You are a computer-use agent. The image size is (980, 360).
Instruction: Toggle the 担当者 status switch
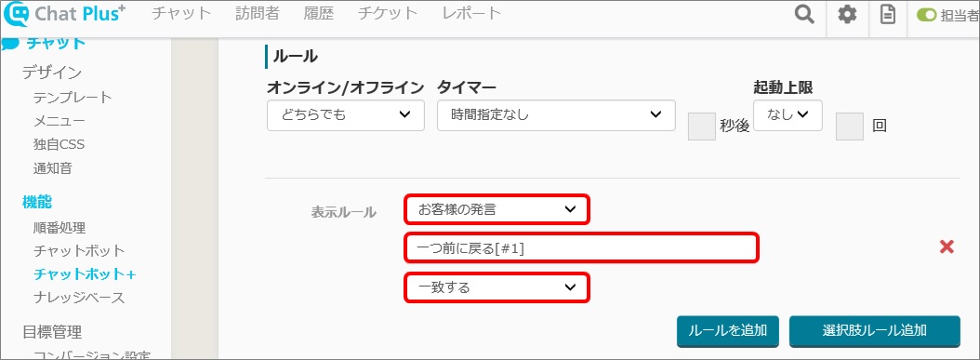926,16
